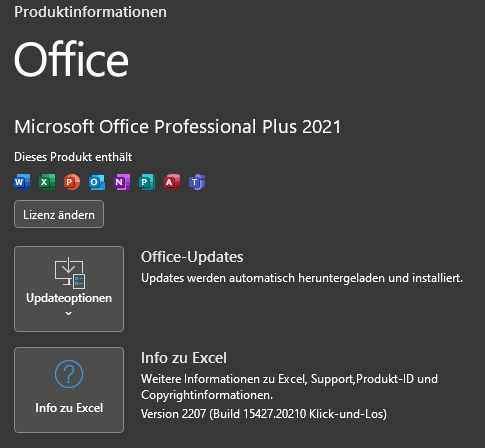The width and height of the screenshot is (485, 448).
Task: Click the Publisher app icon
Action: [x=147, y=182]
